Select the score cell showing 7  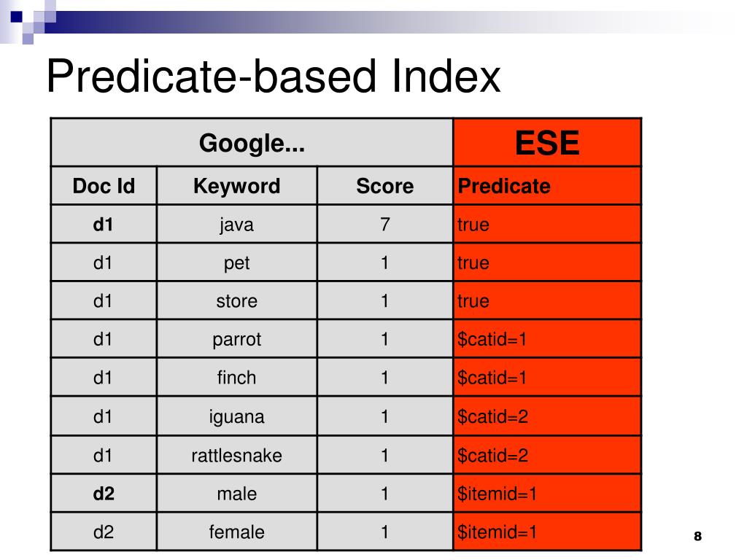coord(385,225)
